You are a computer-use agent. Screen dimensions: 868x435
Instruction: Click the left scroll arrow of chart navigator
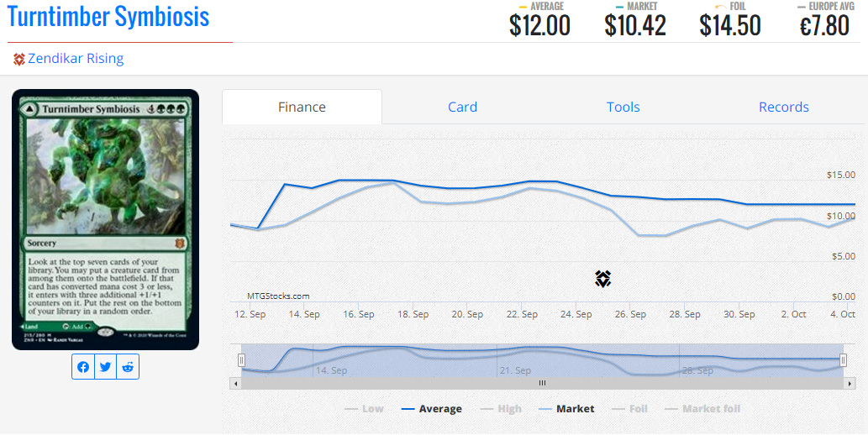tap(235, 383)
